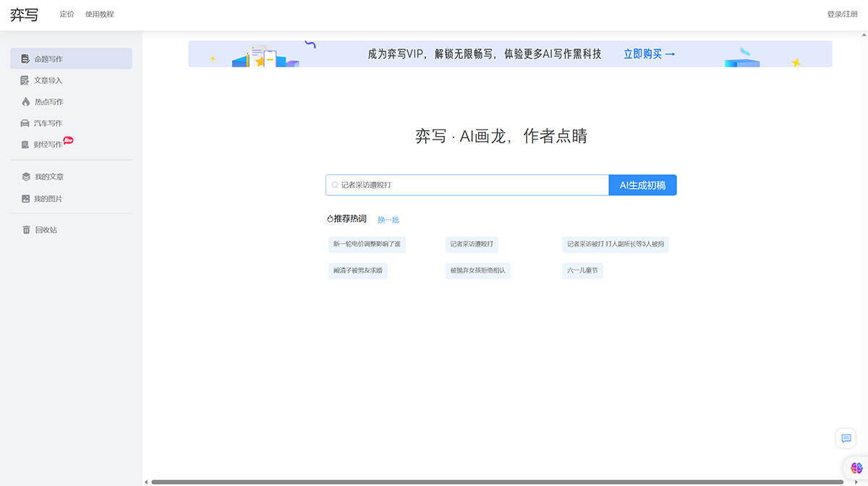
Task: Click the magnifier icon inside the search box
Action: (335, 184)
